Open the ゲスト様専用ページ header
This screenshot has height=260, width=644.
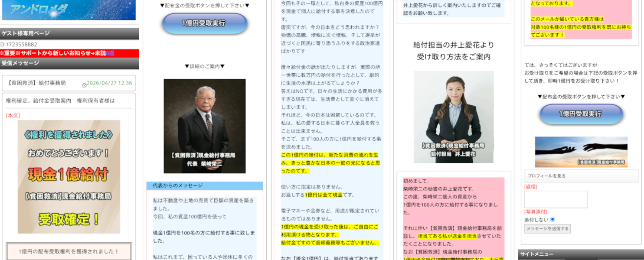tap(69, 33)
